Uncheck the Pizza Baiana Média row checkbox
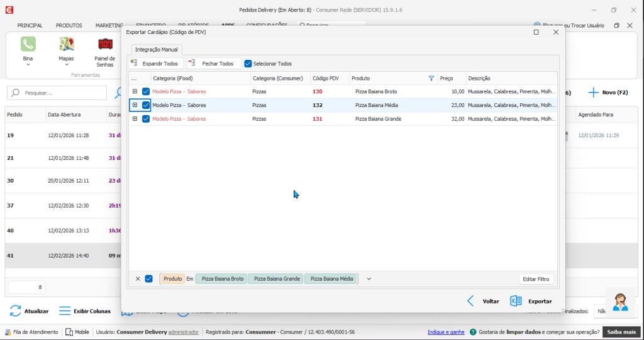Viewport: 644px width, 340px height. [x=146, y=105]
